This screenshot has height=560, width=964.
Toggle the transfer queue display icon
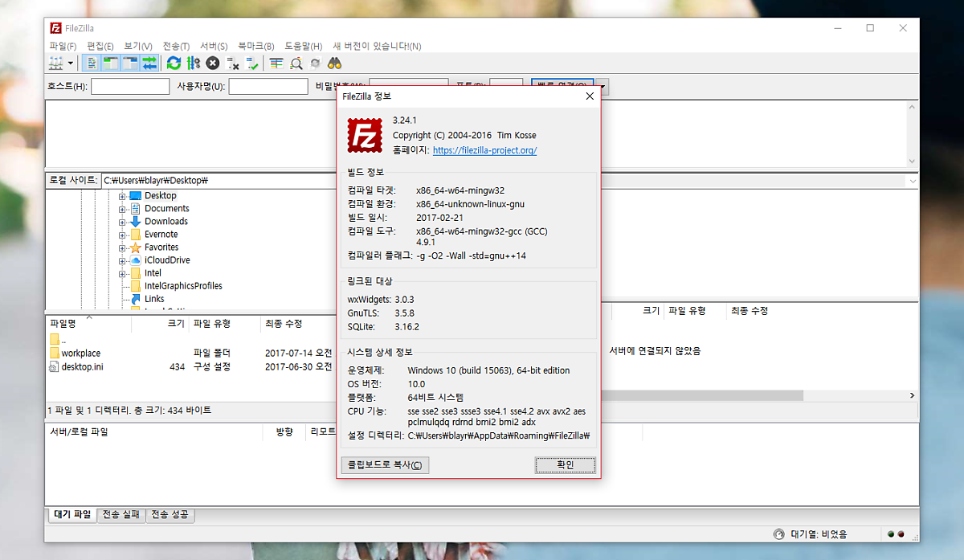[149, 63]
